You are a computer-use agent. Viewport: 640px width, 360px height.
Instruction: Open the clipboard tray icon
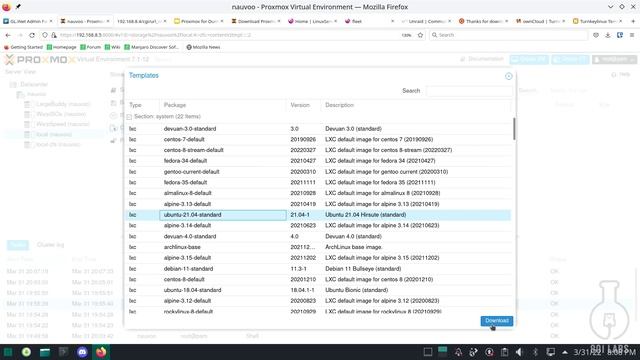(504, 352)
